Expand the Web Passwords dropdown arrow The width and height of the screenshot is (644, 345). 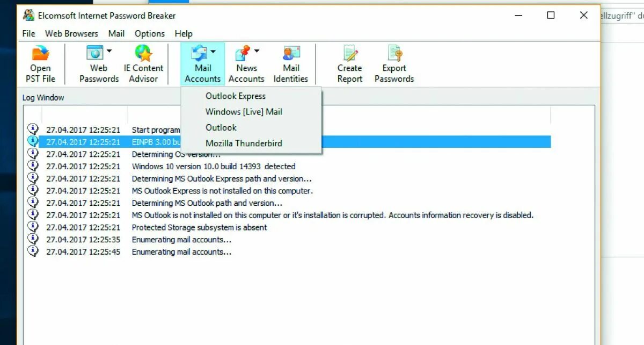pyautogui.click(x=109, y=52)
